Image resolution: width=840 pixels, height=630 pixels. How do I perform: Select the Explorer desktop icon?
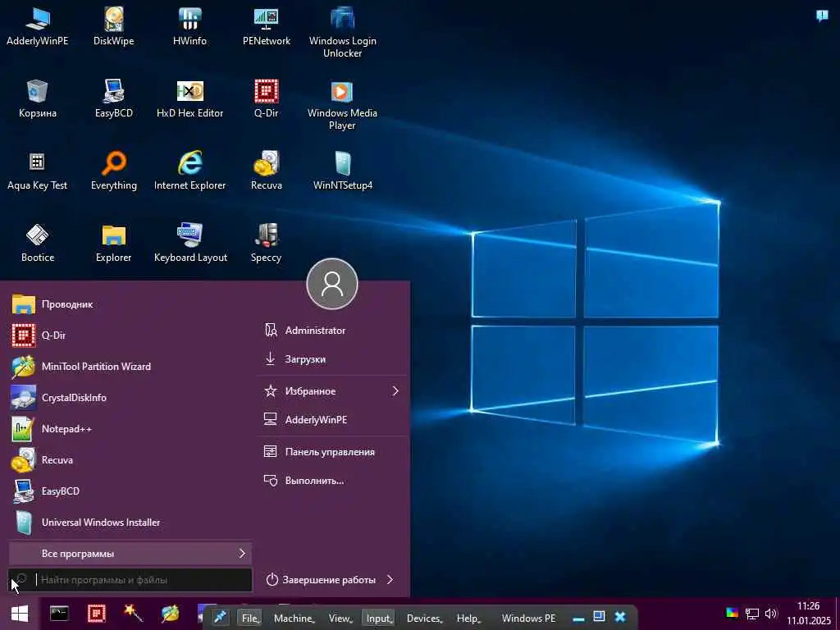113,244
